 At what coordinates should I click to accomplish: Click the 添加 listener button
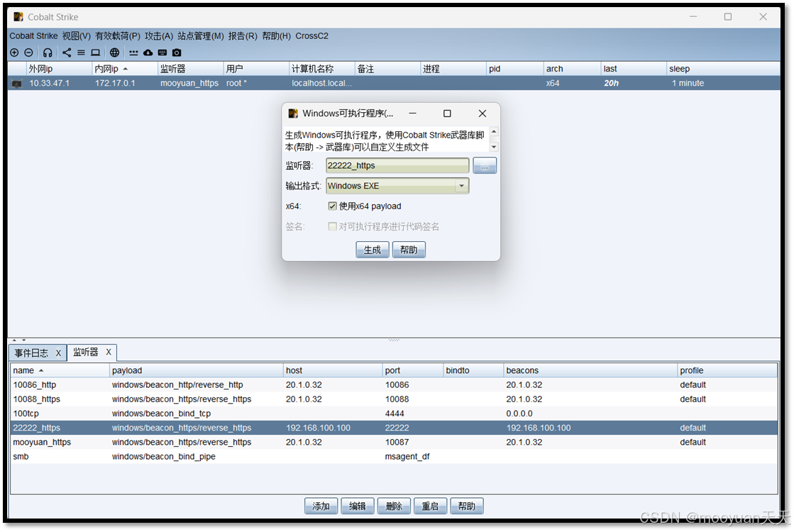[x=321, y=506]
